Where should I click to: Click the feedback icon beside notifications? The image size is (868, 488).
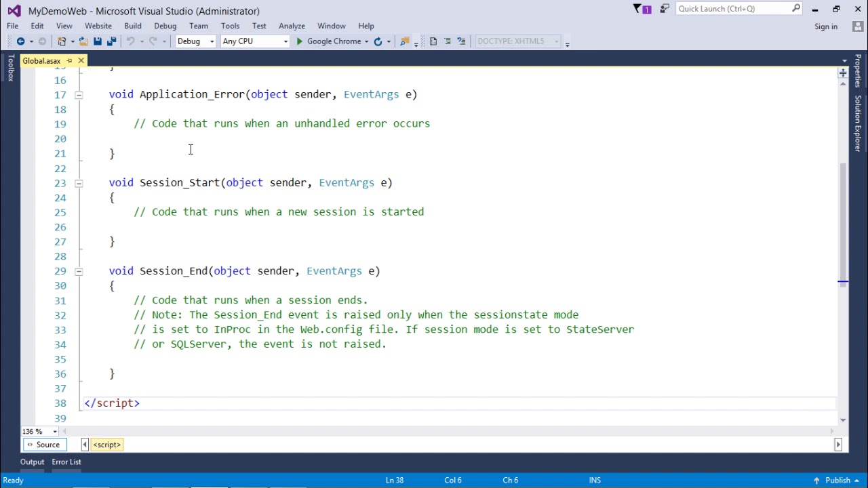pos(665,9)
